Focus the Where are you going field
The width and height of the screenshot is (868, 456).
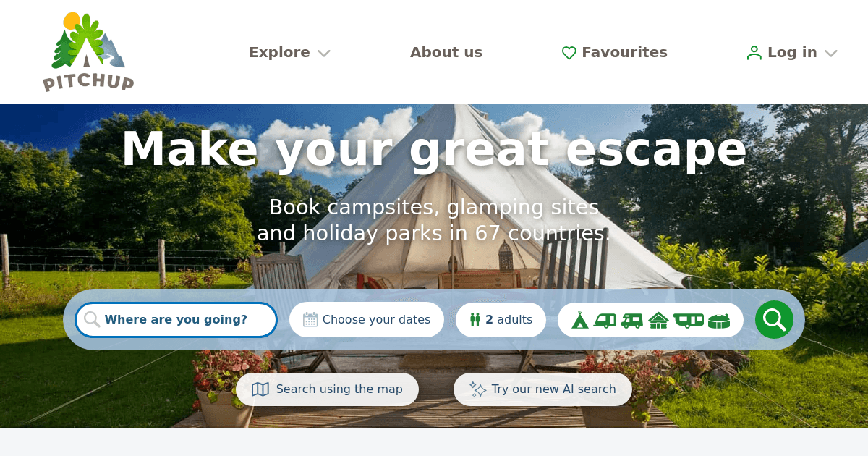[176, 320]
